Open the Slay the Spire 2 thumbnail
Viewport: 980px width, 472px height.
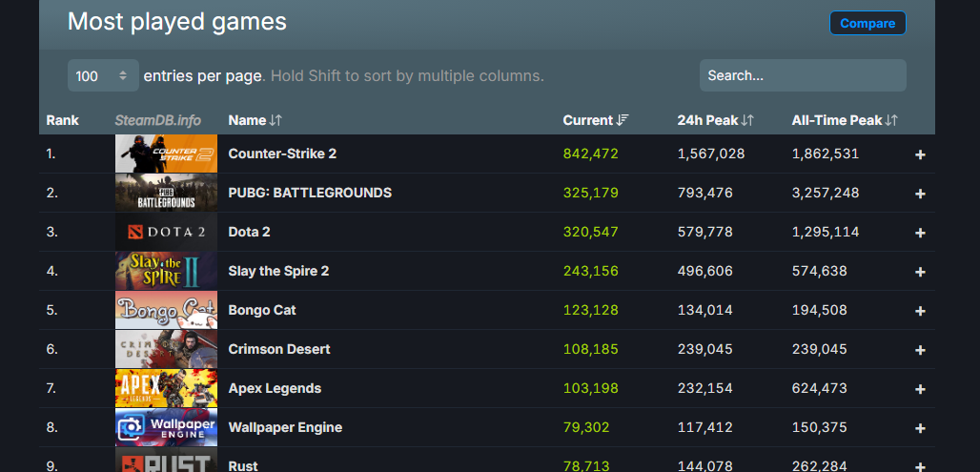coord(166,271)
